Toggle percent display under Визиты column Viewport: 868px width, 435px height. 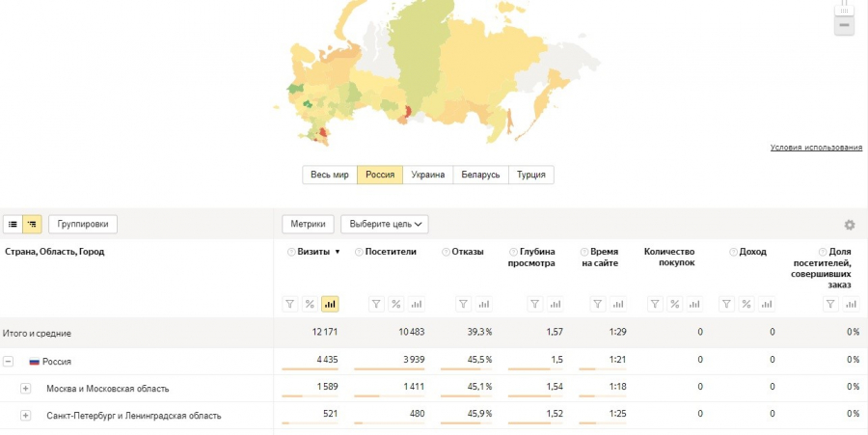point(310,304)
